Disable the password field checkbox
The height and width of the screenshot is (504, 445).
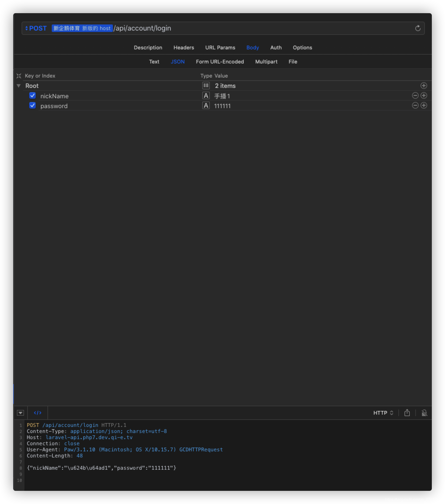tap(32, 106)
